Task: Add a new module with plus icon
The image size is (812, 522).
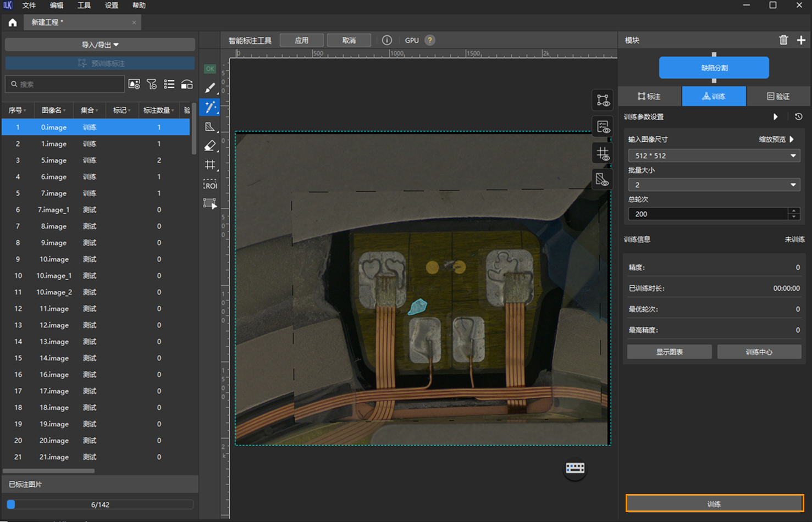Action: pos(801,40)
